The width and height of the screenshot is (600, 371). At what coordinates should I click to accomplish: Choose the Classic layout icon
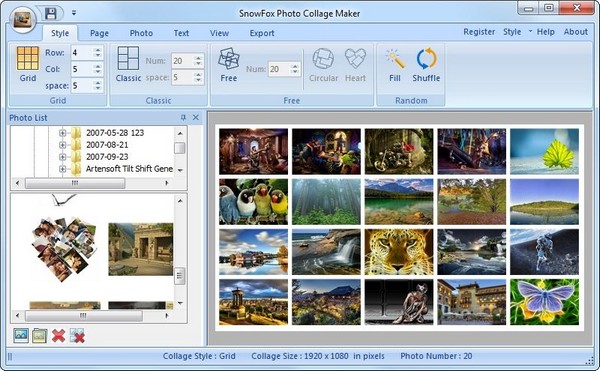click(128, 58)
